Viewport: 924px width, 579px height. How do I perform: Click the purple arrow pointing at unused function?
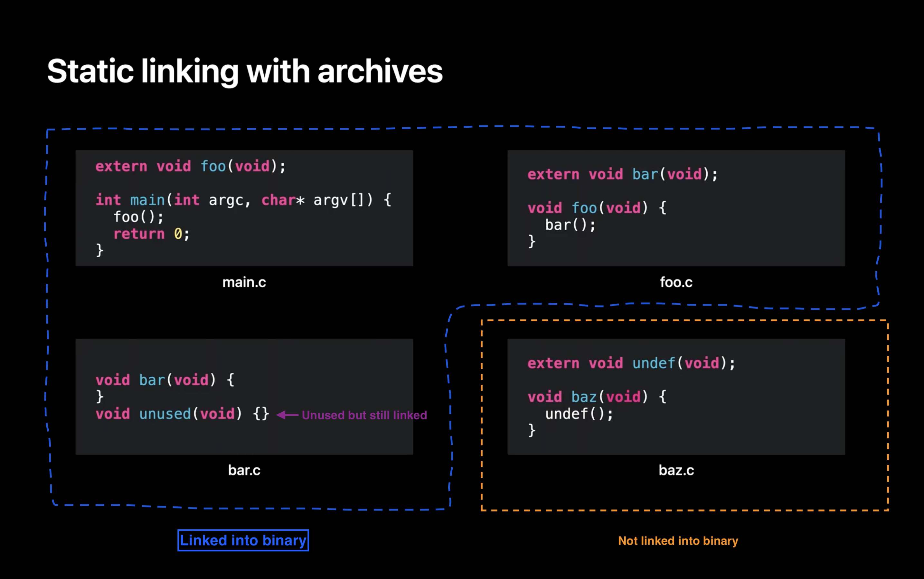(x=287, y=415)
